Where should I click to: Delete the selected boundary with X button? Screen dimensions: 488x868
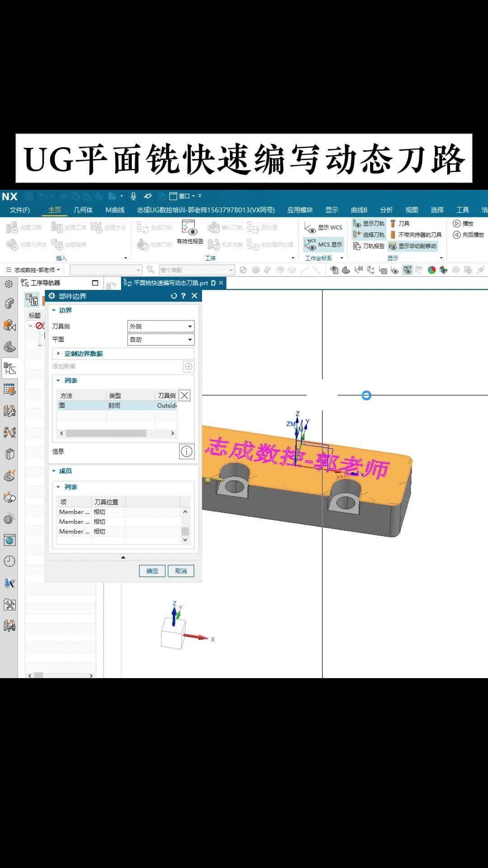(x=184, y=396)
